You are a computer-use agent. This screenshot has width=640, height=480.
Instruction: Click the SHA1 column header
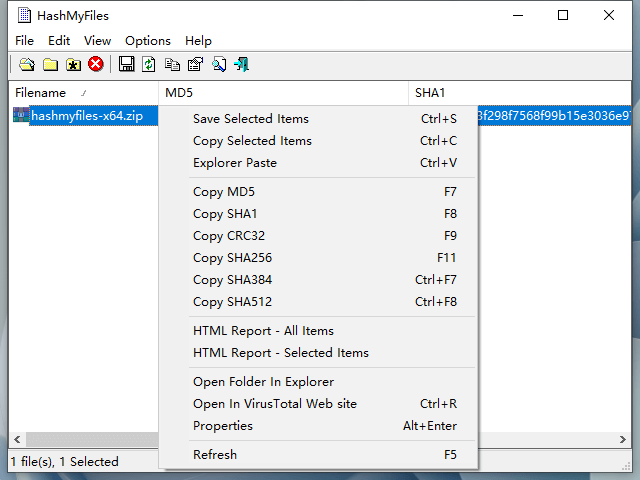pos(520,93)
